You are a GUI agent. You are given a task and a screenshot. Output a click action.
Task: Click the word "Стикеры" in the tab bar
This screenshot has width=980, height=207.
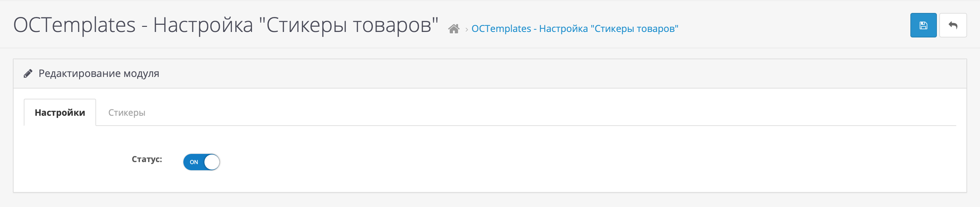127,112
